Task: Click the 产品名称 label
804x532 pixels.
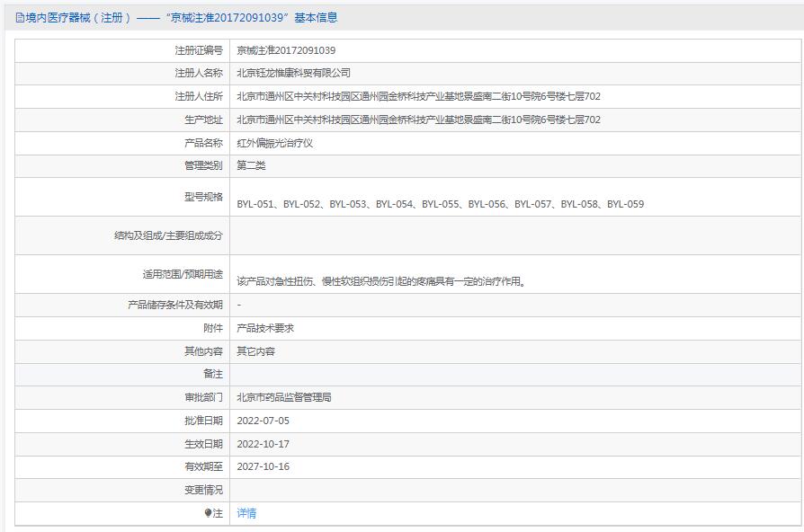Action: pos(203,143)
